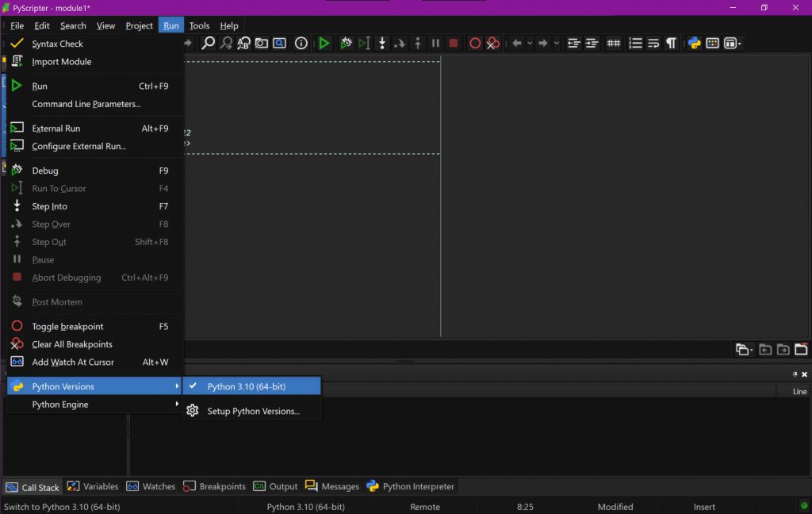Click the Find in Files toolbar icon
The height and width of the screenshot is (514, 812).
click(x=262, y=43)
